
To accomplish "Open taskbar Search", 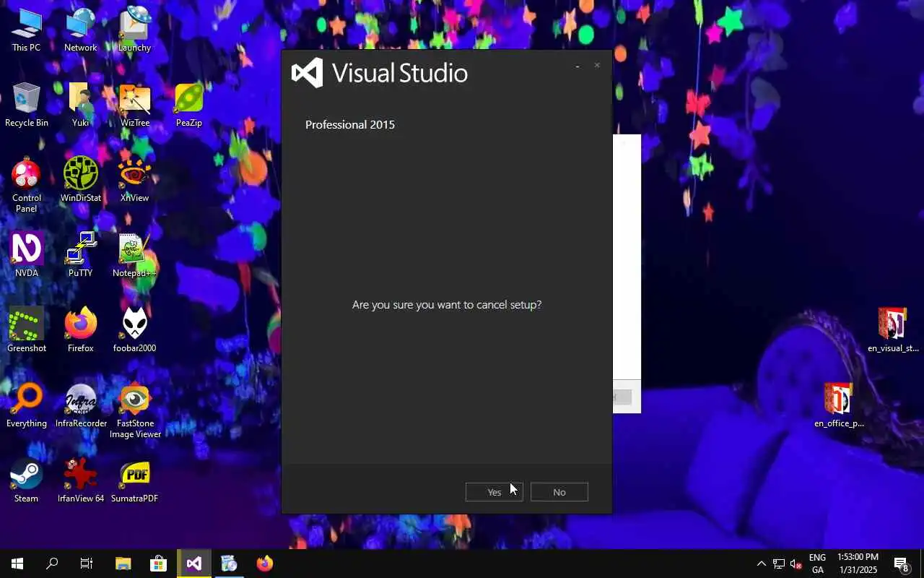I will [x=52, y=564].
